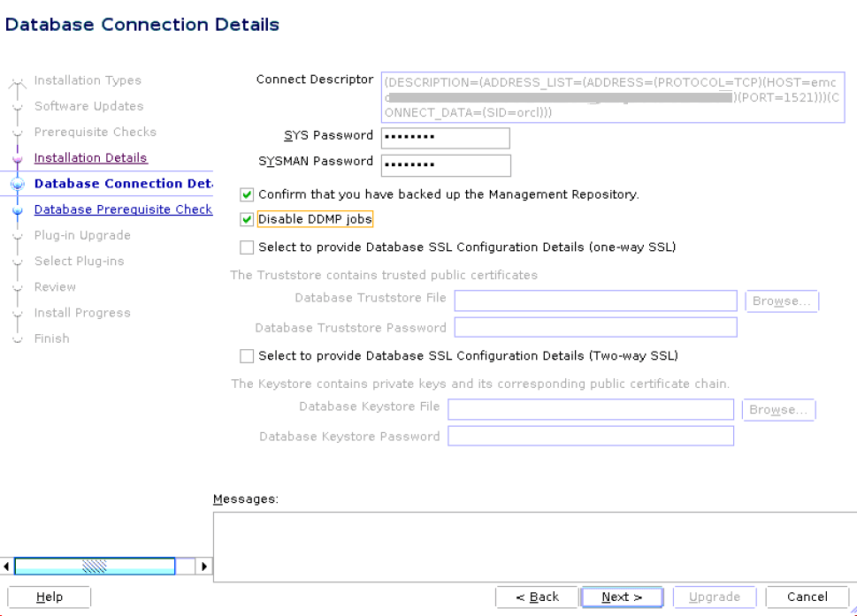Select the Prerequisite Checks step marker

tap(18, 132)
